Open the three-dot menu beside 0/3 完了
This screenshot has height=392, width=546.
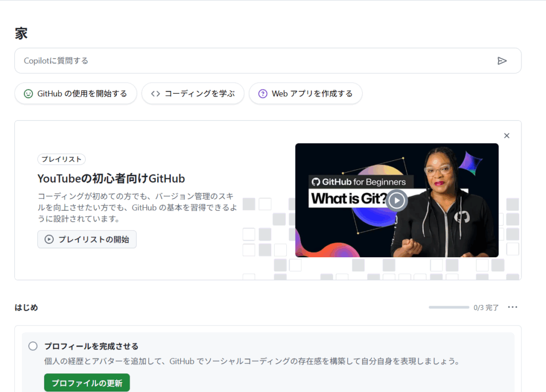(512, 307)
